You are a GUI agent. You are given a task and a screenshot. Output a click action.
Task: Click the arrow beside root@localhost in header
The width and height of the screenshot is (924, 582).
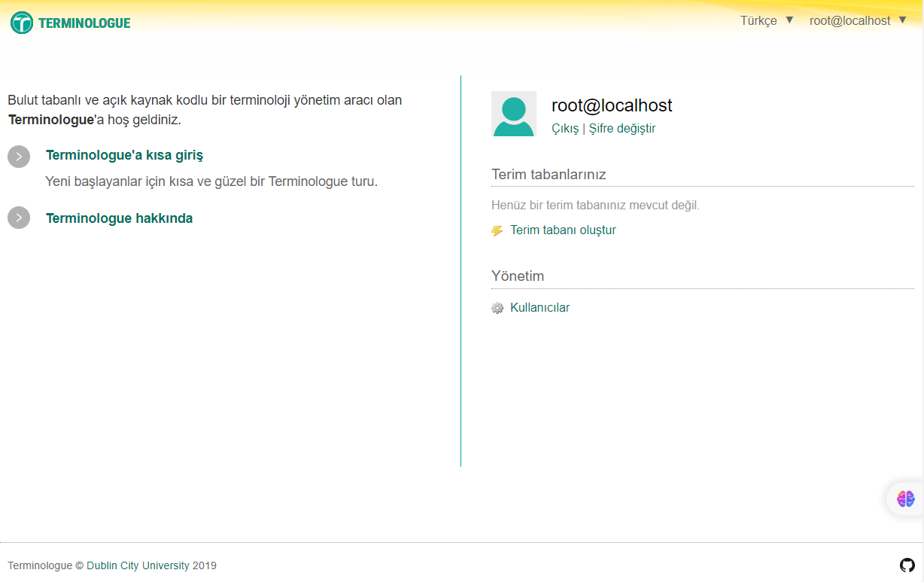(903, 20)
